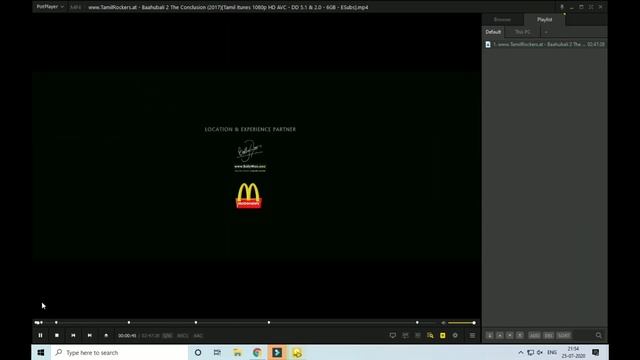Click the 3D video mode icon

pyautogui.click(x=405, y=336)
